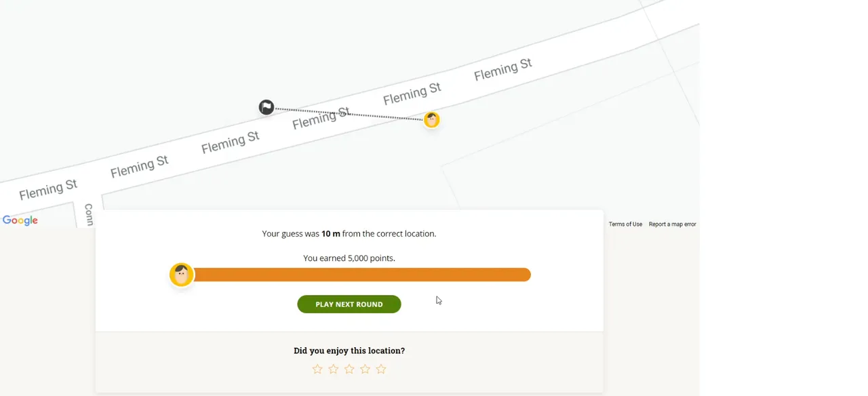Viewport: 868px width, 396px height.
Task: Click the player avatar guess marker on map
Action: tap(432, 120)
